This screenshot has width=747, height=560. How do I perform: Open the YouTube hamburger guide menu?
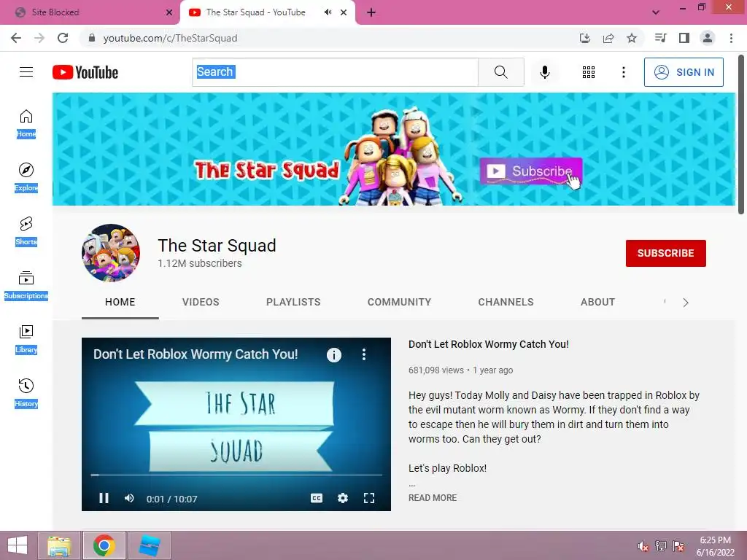(x=26, y=72)
